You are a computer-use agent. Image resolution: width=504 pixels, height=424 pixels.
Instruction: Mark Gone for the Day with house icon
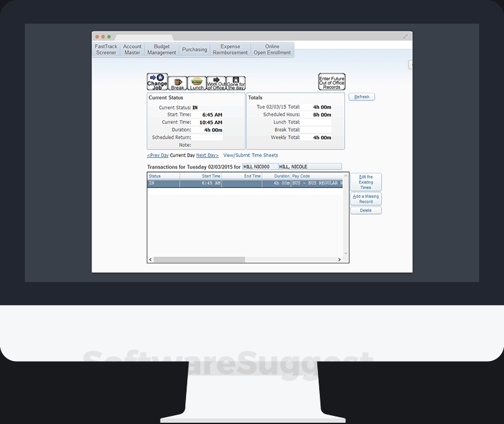(x=236, y=81)
